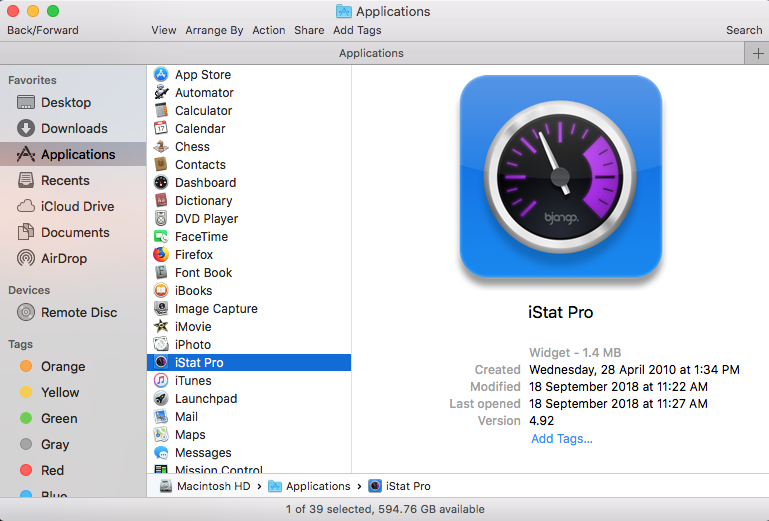The image size is (769, 521).
Task: Click the window title folder icon
Action: (x=343, y=11)
